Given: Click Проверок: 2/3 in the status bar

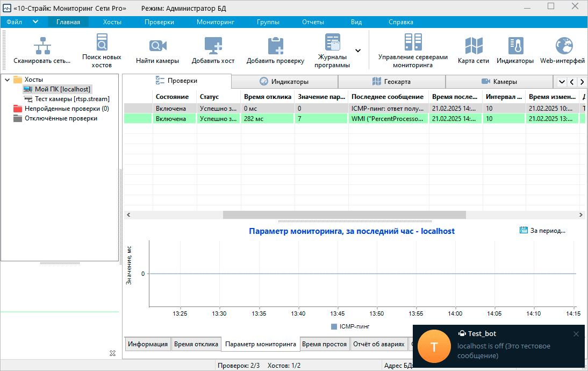Looking at the screenshot, I should 239,366.
